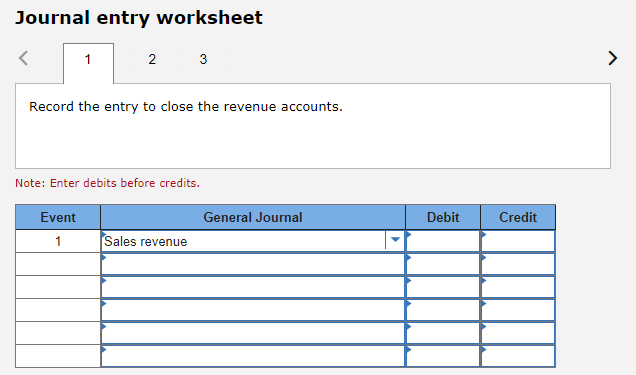636x375 pixels.
Task: Select the third row General Journal cell
Action: (253, 287)
